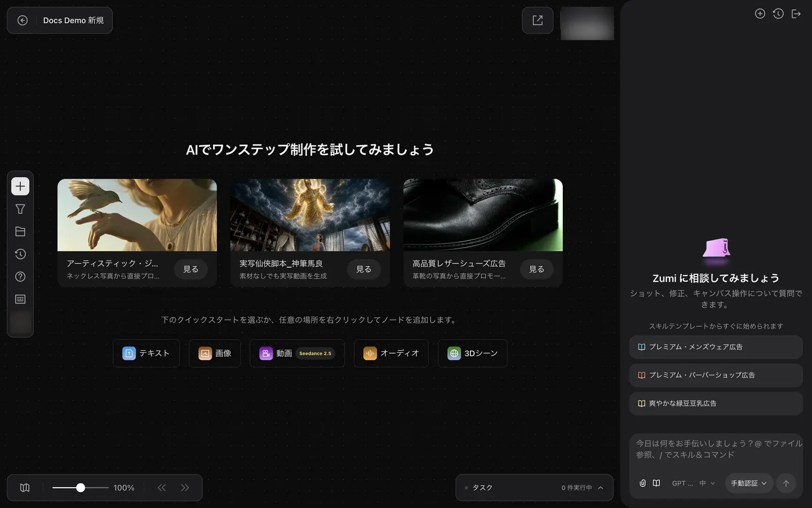Expand the 手動認証 dropdown
Image resolution: width=812 pixels, height=508 pixels.
tap(749, 483)
